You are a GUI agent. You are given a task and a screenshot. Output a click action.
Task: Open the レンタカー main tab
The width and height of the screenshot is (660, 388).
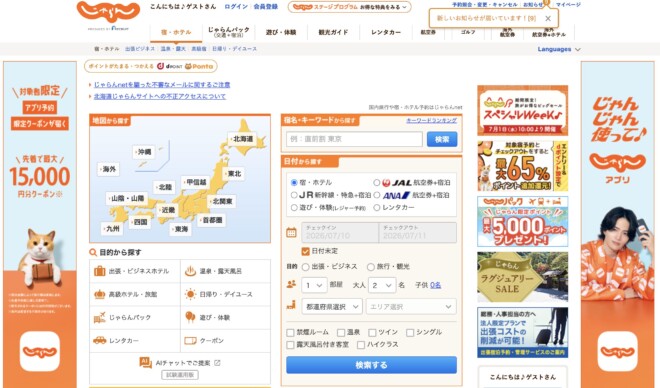[x=386, y=32]
